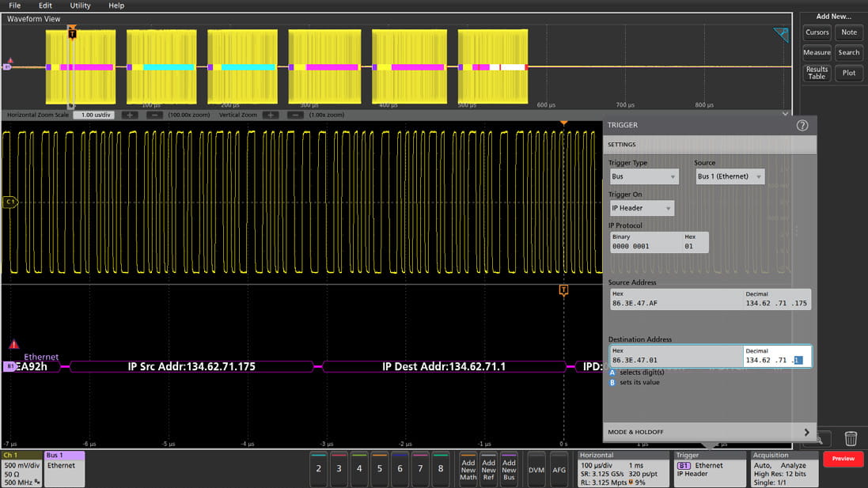Open the Measure panel
The width and height of the screenshot is (868, 488).
[x=817, y=52]
